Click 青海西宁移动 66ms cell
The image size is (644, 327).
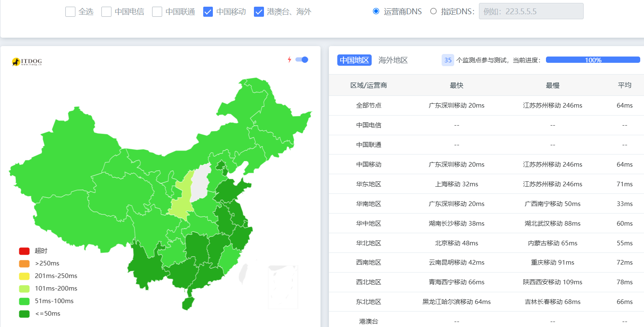[457, 282]
